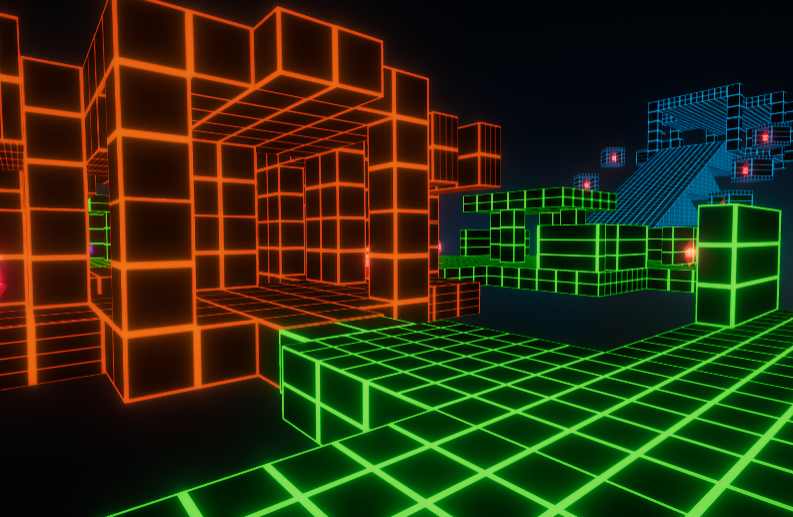Select the small purple item inside the orange structure

92,249
